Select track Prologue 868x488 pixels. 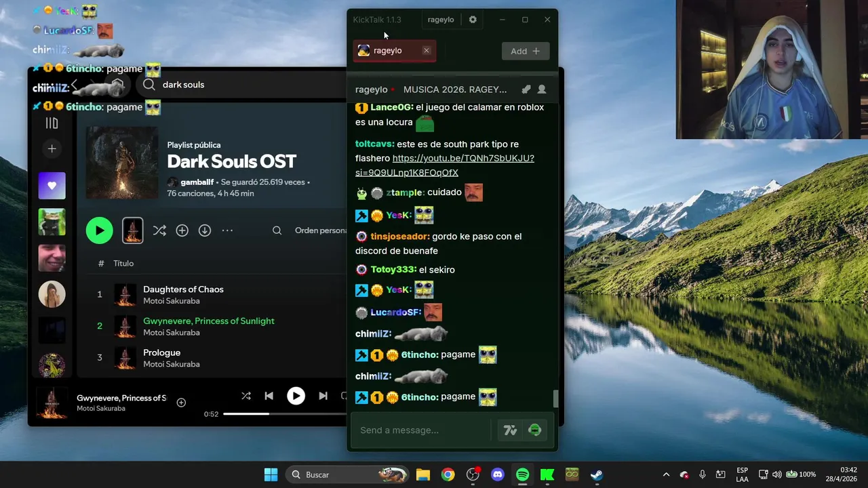tap(161, 353)
